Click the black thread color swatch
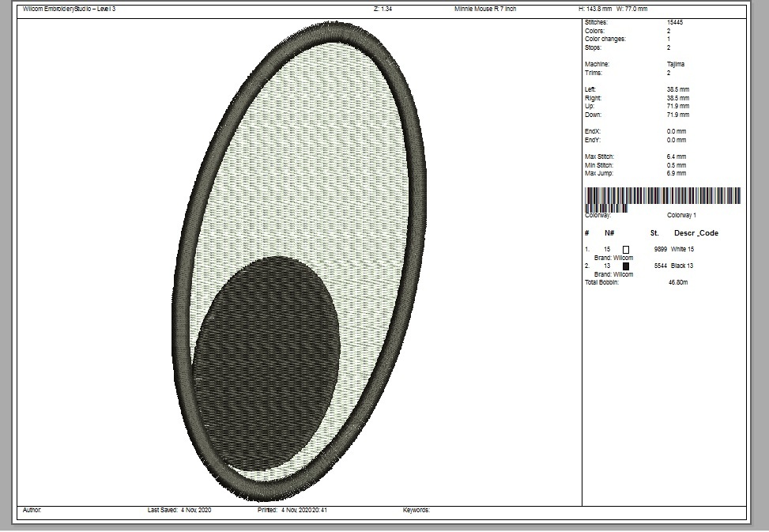Image resolution: width=769 pixels, height=532 pixels. (x=626, y=266)
